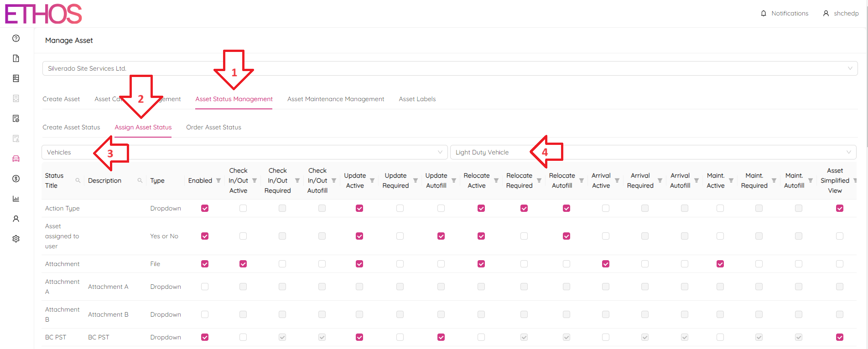The width and height of the screenshot is (868, 349).
Task: Click the Type column header
Action: [x=157, y=180]
